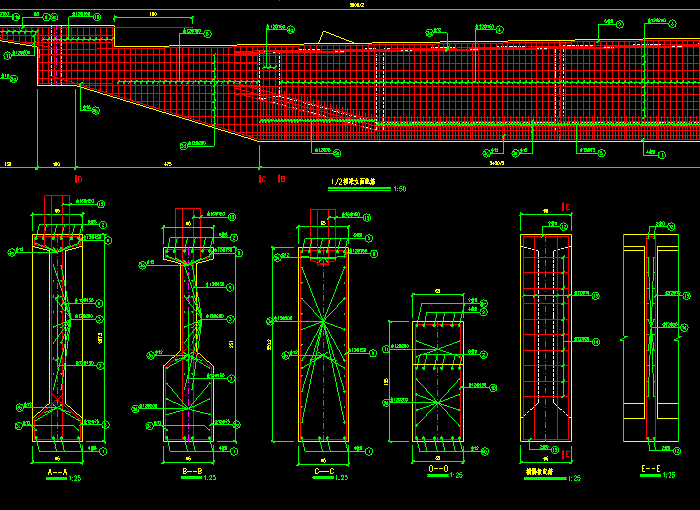700x510 pixels.
Task: Select the red D section cut marker
Action: (78, 179)
